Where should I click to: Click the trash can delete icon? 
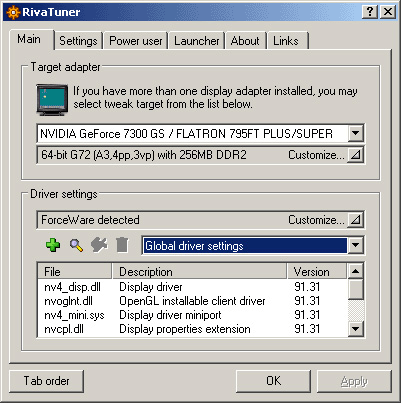pyautogui.click(x=122, y=245)
